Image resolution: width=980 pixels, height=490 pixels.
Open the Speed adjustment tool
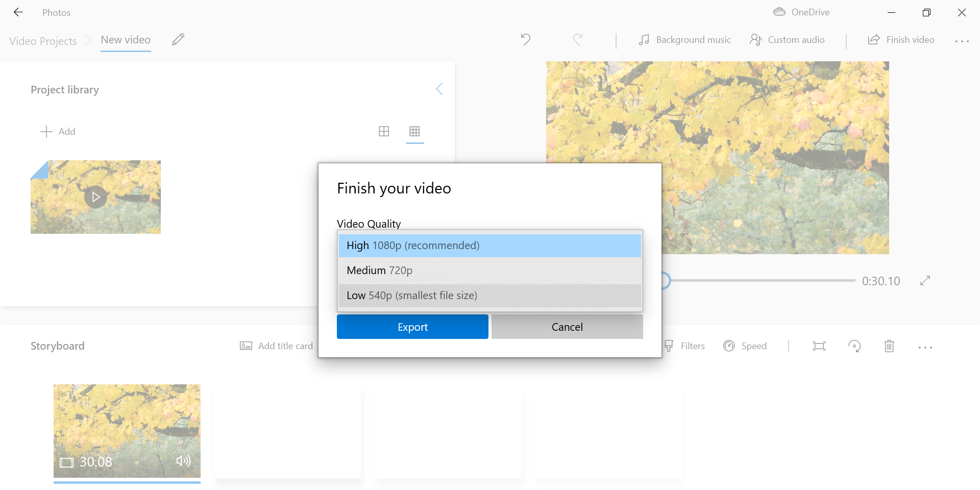746,346
